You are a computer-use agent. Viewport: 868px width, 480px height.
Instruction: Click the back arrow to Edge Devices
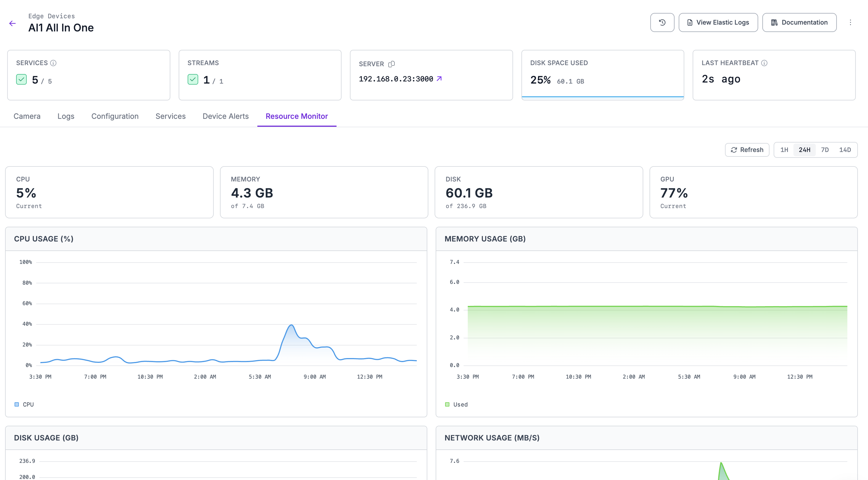click(x=12, y=23)
